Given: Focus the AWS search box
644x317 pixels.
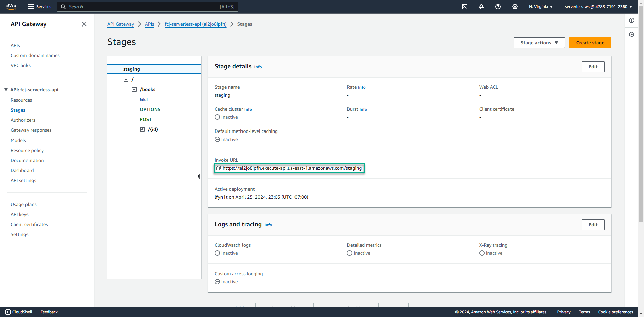Looking at the screenshot, I should click(x=148, y=7).
